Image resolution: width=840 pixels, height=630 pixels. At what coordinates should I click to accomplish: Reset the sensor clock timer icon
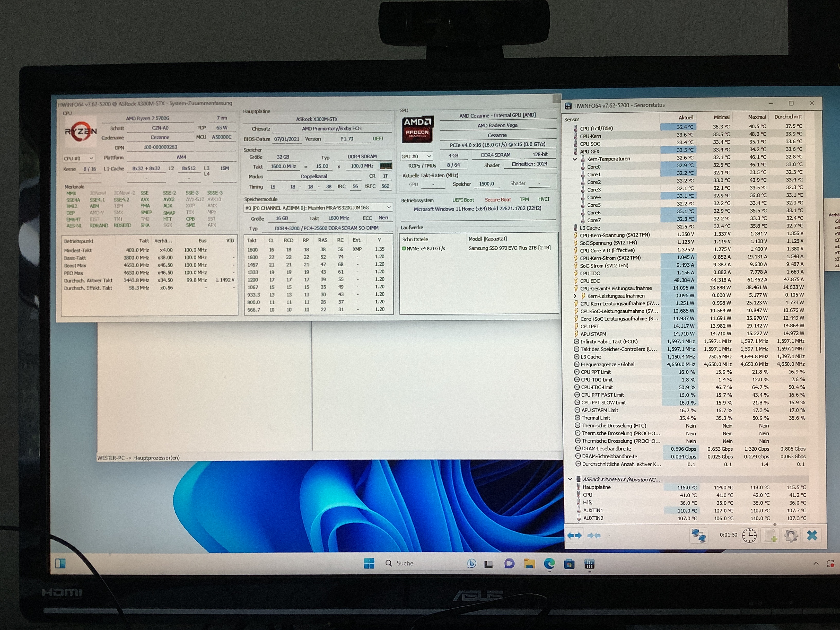(749, 536)
